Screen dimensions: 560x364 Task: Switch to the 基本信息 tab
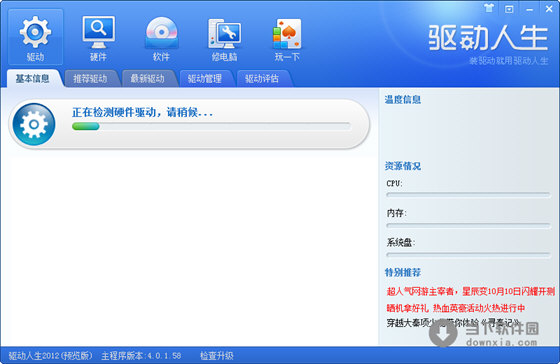(32, 79)
